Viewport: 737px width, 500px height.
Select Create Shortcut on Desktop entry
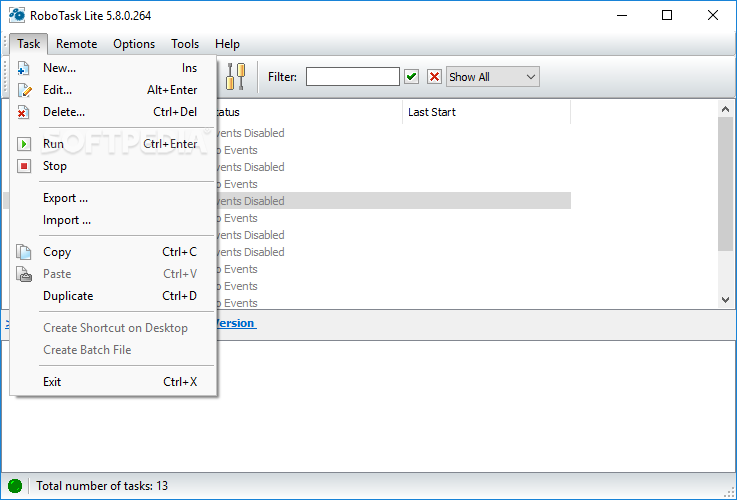pos(113,328)
